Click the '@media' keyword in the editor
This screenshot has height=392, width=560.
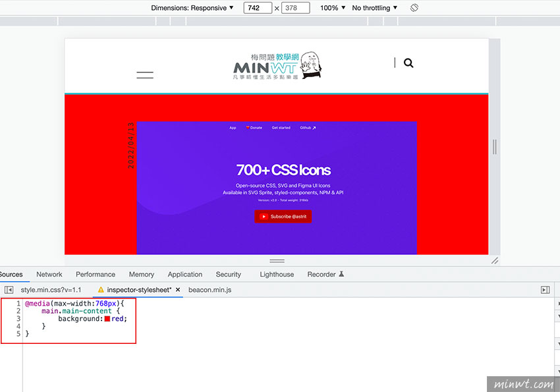(x=37, y=304)
